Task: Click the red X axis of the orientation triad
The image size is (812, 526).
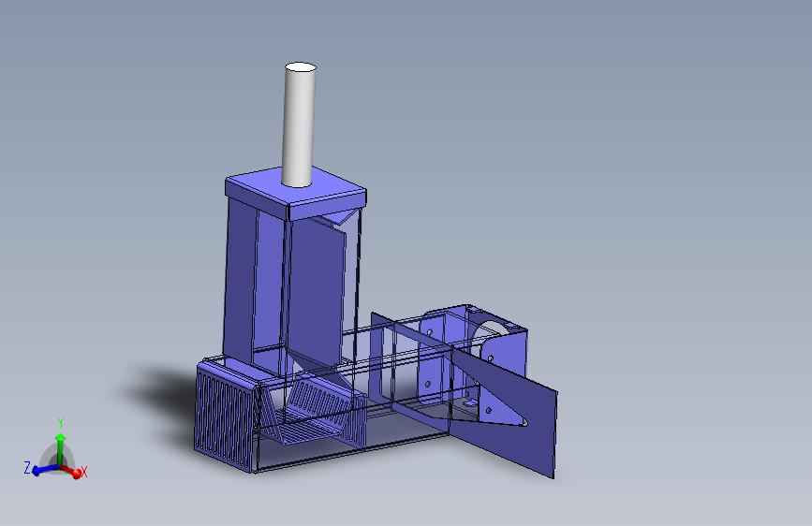Action: click(x=72, y=471)
